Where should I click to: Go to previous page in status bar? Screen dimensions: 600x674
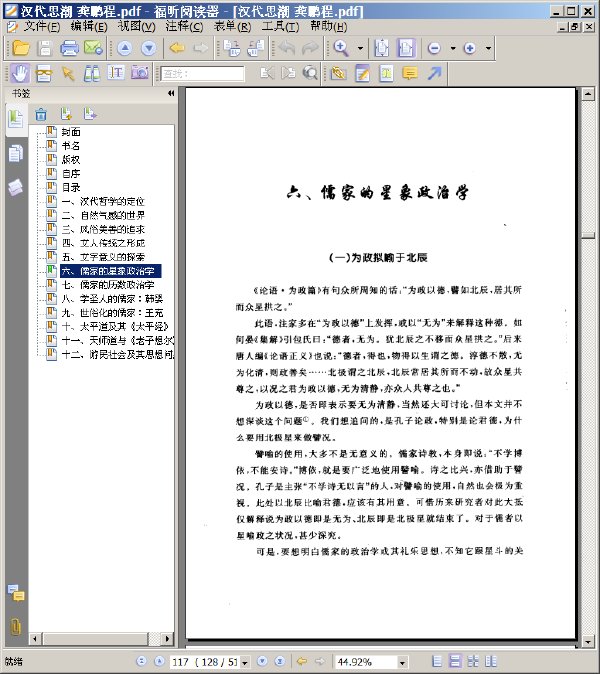(159, 661)
